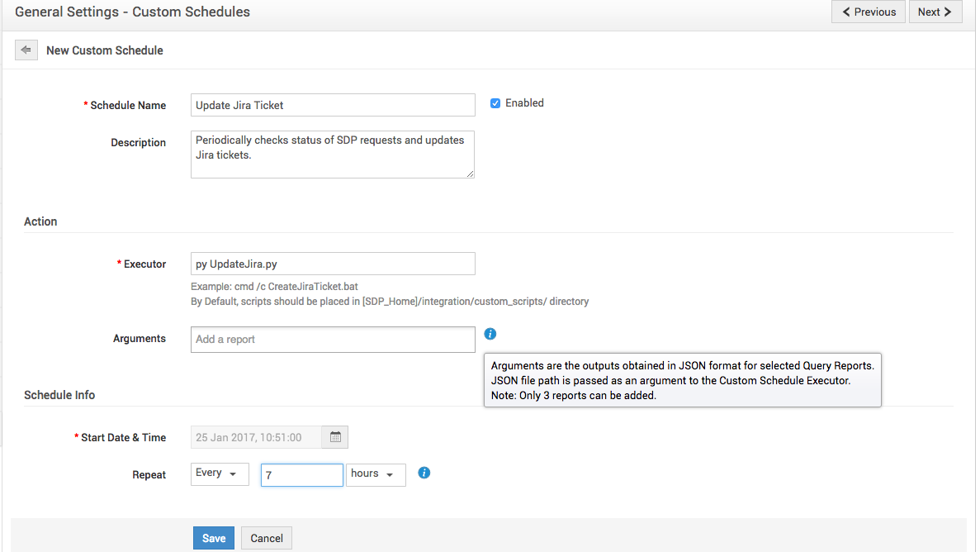Expand the hours unit dropdown

(376, 474)
